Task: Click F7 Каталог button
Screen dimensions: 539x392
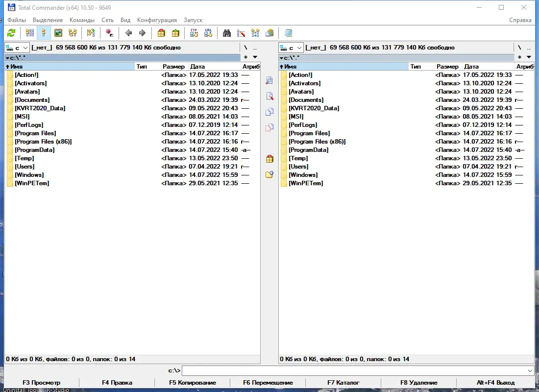Action: pos(343,382)
